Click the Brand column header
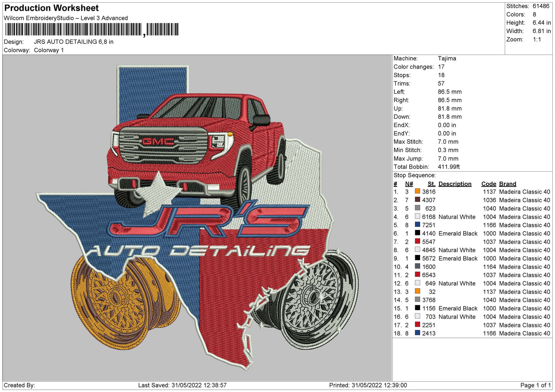This screenshot has height=392, width=555. [x=508, y=184]
